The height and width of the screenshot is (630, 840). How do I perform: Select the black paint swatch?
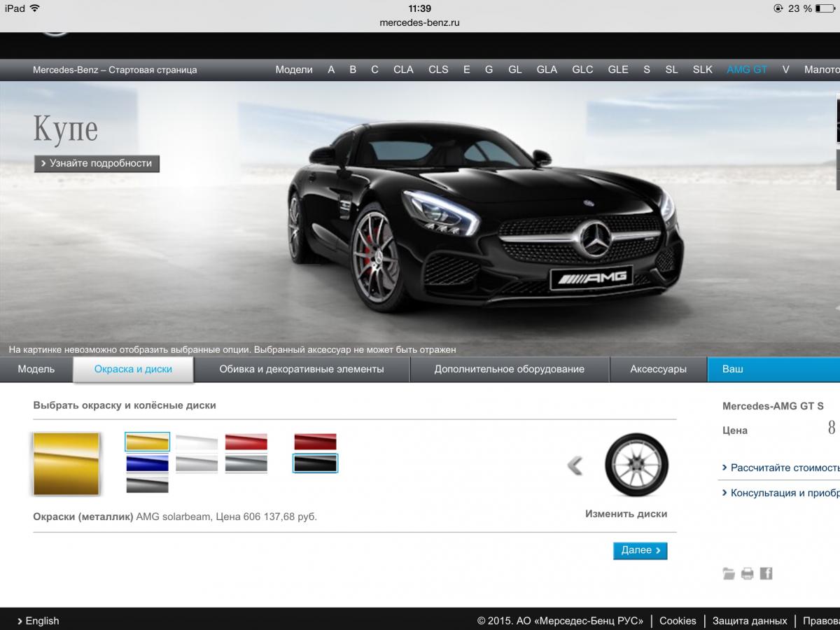[315, 463]
